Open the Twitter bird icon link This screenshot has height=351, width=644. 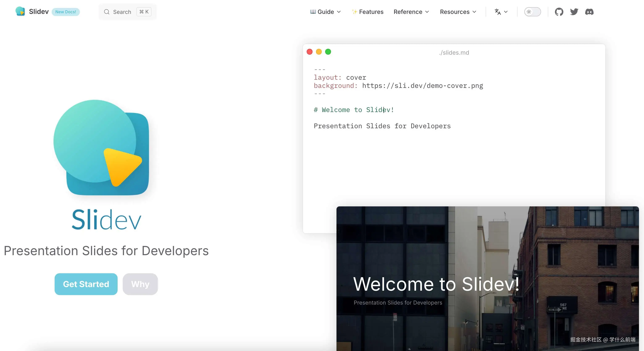point(574,12)
